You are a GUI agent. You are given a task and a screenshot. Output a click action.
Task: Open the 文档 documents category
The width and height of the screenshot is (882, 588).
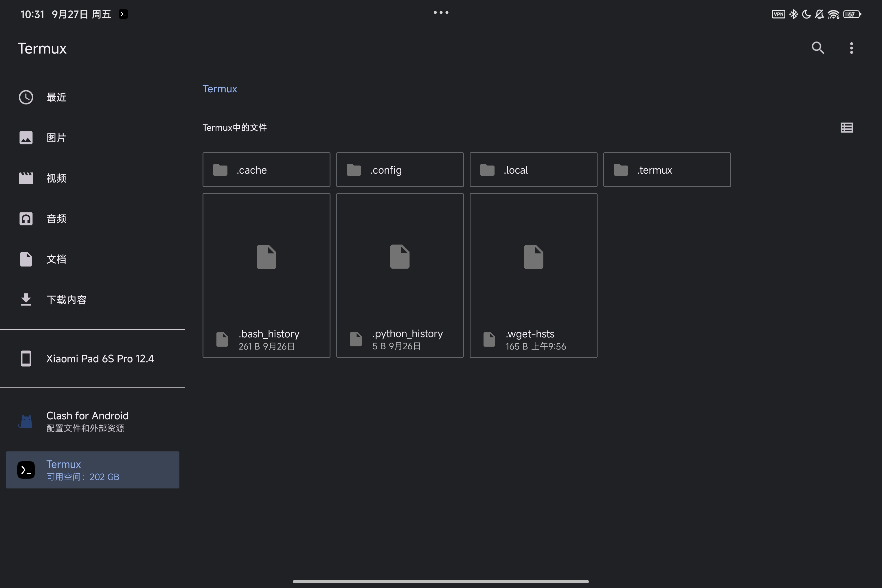93,259
